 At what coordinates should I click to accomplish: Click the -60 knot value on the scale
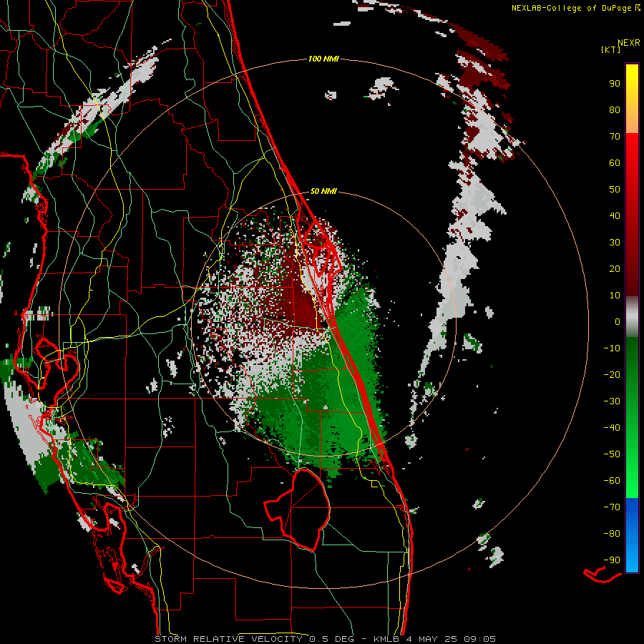coord(612,481)
